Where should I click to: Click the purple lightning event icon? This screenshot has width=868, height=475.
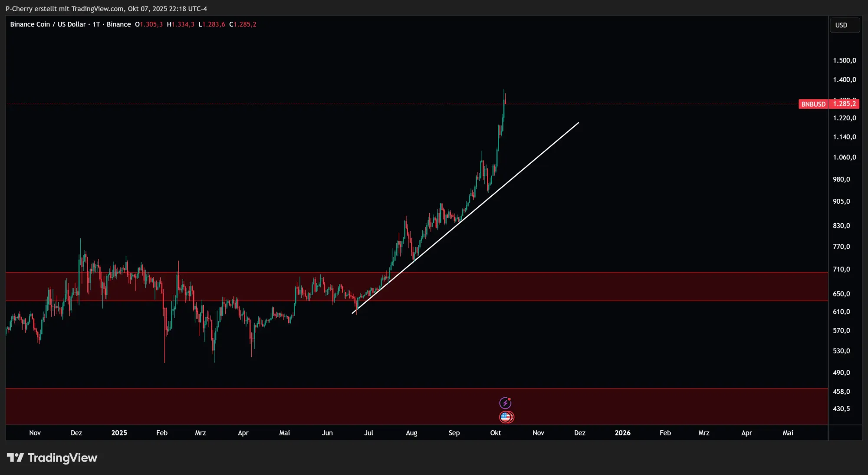(505, 403)
